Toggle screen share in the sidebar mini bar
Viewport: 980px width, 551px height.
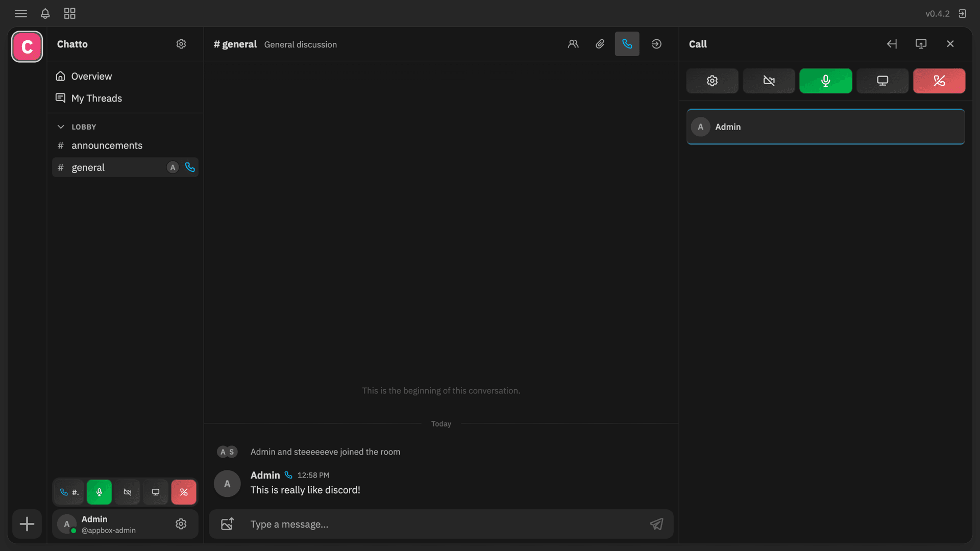156,492
